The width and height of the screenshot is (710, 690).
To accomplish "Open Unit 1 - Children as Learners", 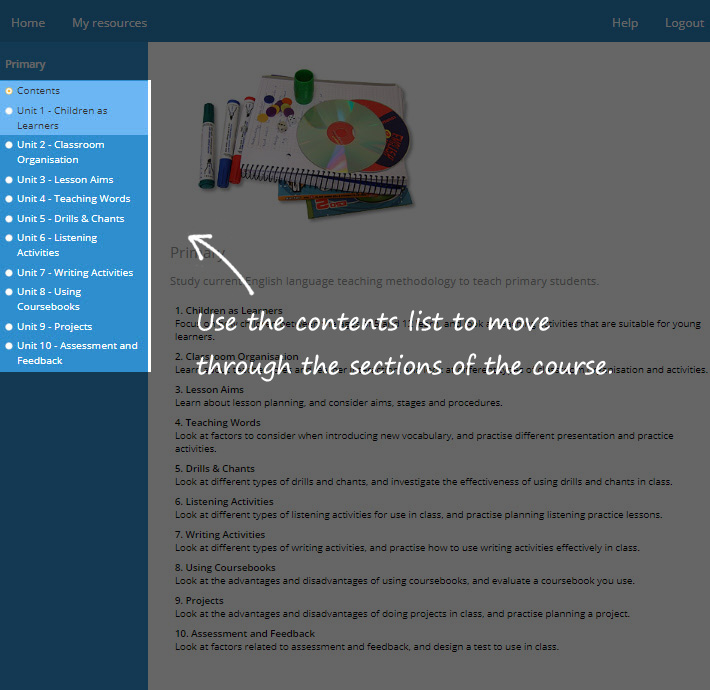I will pyautogui.click(x=62, y=118).
